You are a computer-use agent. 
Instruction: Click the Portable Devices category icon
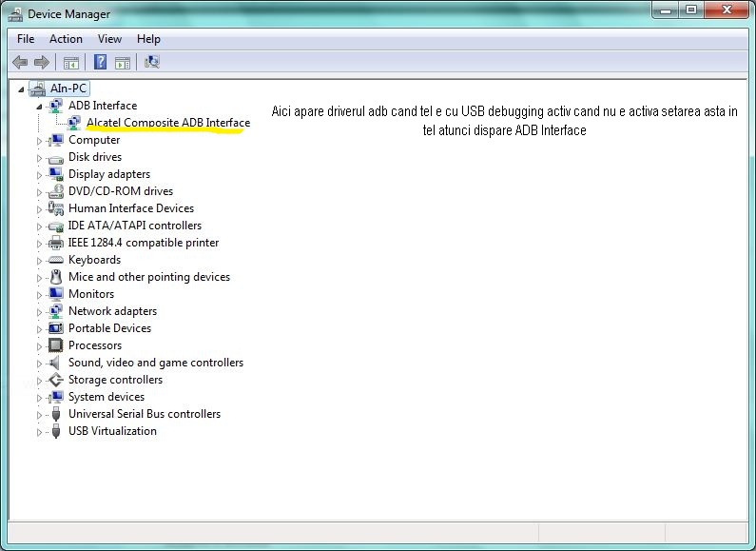(56, 328)
